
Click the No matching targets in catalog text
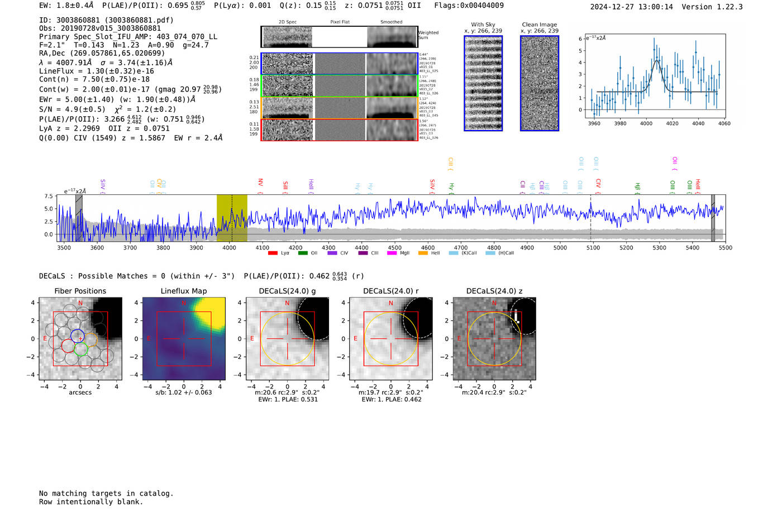106,493
